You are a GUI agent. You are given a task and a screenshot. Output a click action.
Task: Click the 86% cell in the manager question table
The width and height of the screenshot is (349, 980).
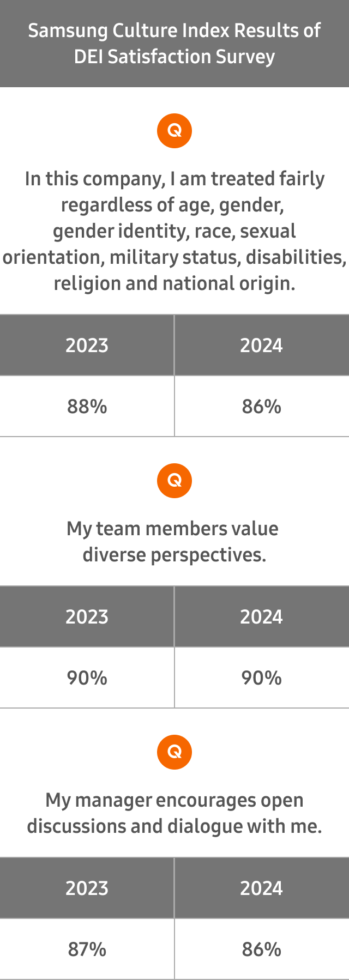click(x=262, y=949)
